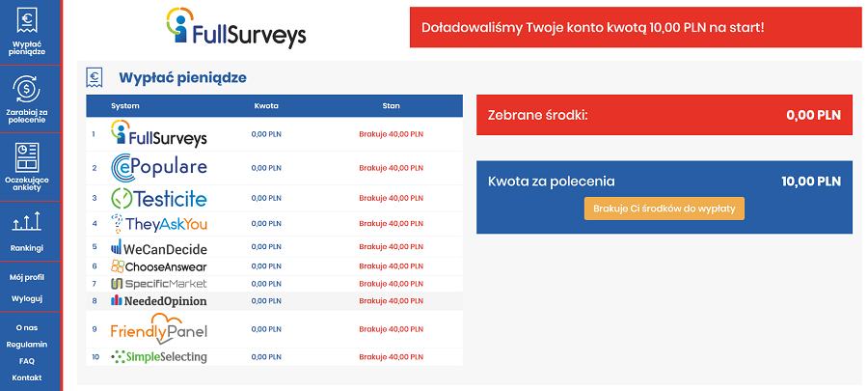Image resolution: width=868 pixels, height=391 pixels.
Task: Open the O nas page
Action: [x=27, y=327]
